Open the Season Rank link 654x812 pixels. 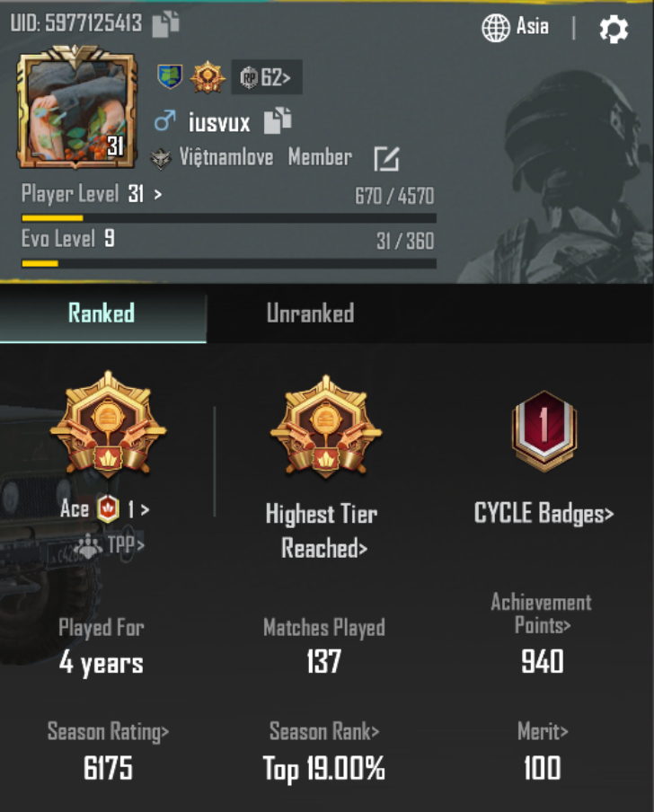(x=324, y=731)
